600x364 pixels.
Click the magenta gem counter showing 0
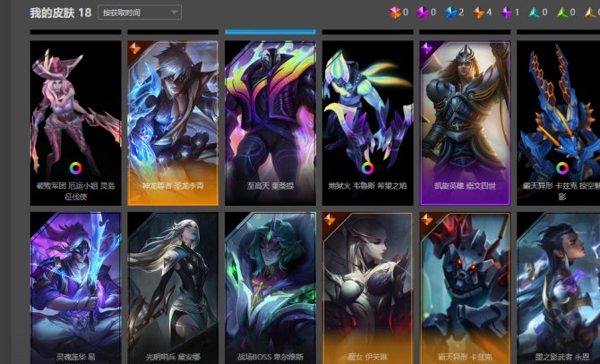426,13
